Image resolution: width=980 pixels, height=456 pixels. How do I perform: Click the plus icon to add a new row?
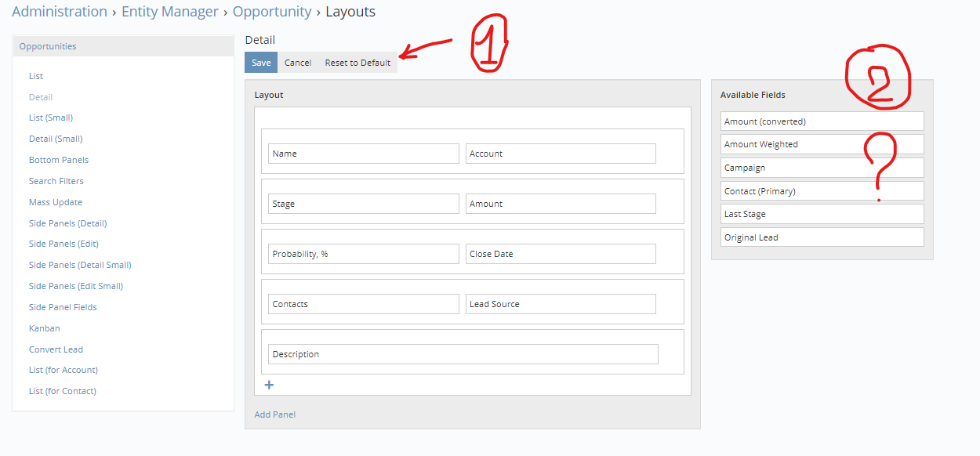pyautogui.click(x=270, y=385)
